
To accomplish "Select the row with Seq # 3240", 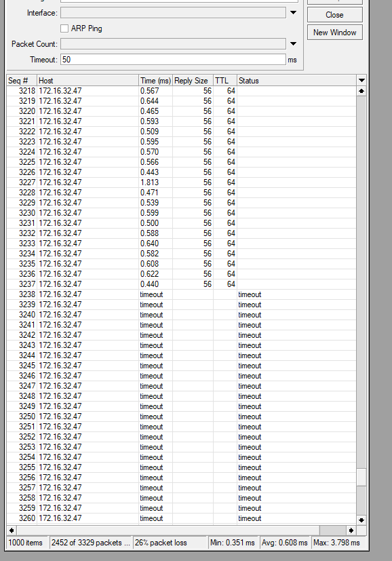I will (181, 315).
